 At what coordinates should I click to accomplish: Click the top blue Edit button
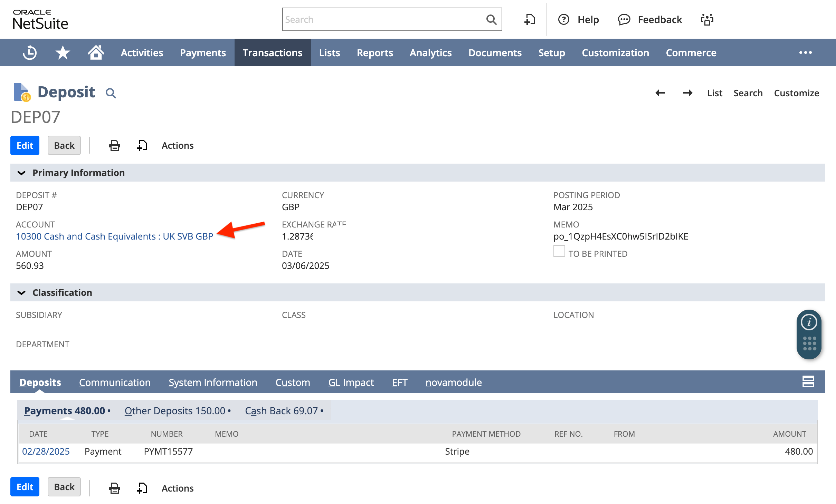coord(25,145)
